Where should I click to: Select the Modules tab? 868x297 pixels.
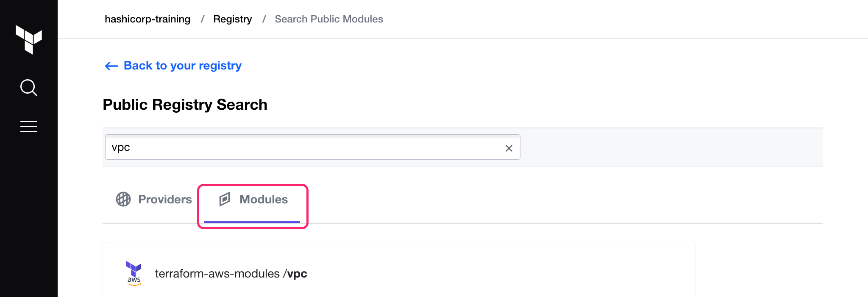263,199
